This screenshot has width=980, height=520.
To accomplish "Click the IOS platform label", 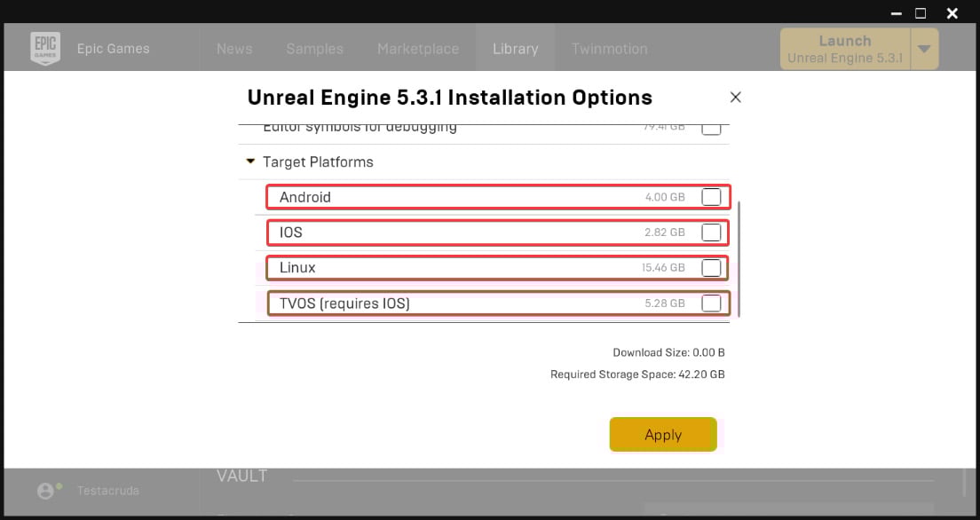I will (x=290, y=232).
